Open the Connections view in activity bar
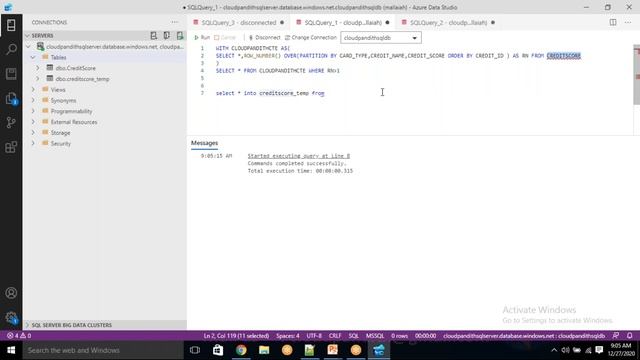This screenshot has width=640, height=360. coord(11,25)
